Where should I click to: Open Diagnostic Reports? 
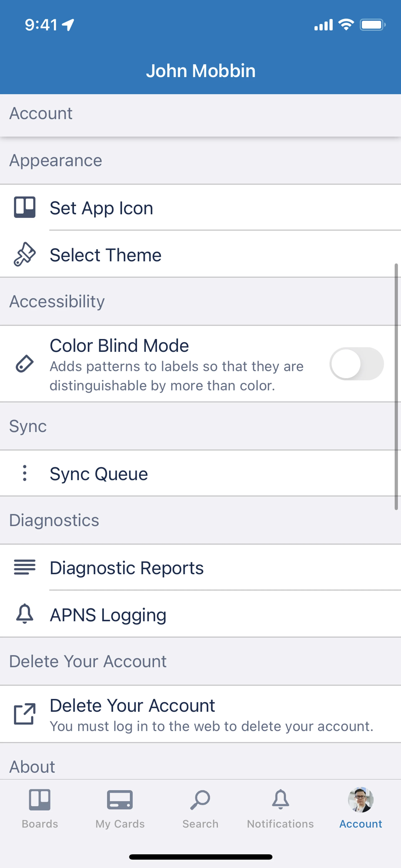(127, 568)
